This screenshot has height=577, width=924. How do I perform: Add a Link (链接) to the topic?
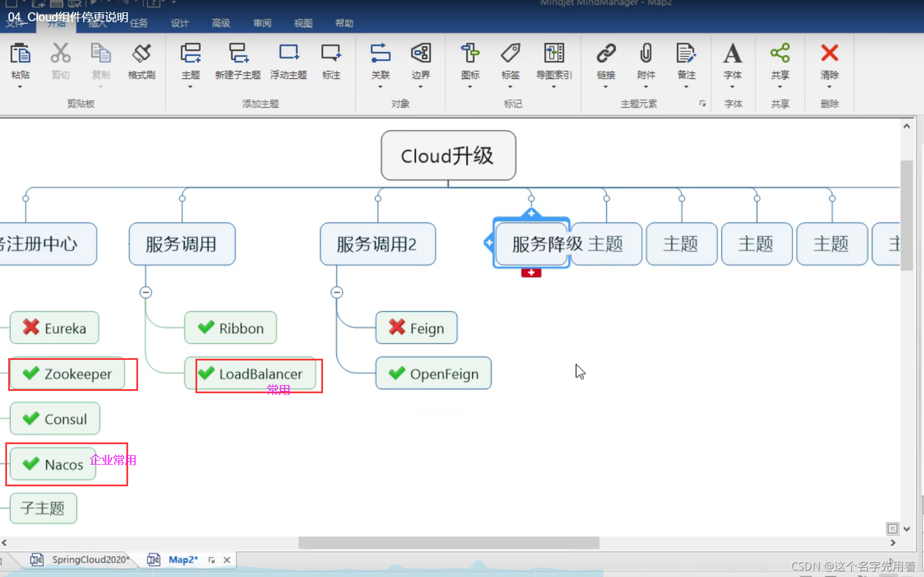point(606,53)
